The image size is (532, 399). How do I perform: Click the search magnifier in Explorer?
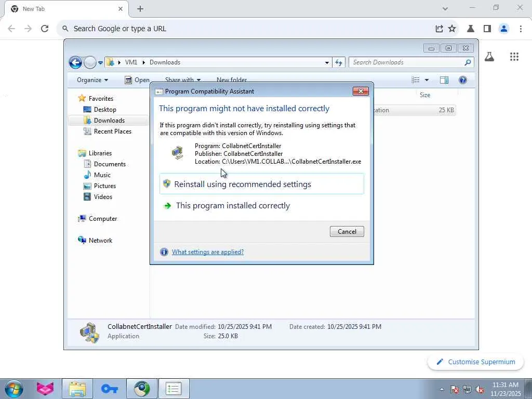(x=468, y=62)
